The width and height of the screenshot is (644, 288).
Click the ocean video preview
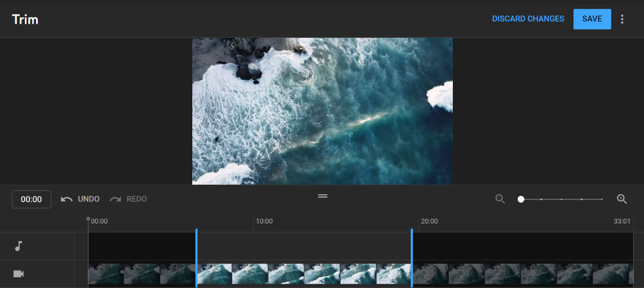(323, 111)
